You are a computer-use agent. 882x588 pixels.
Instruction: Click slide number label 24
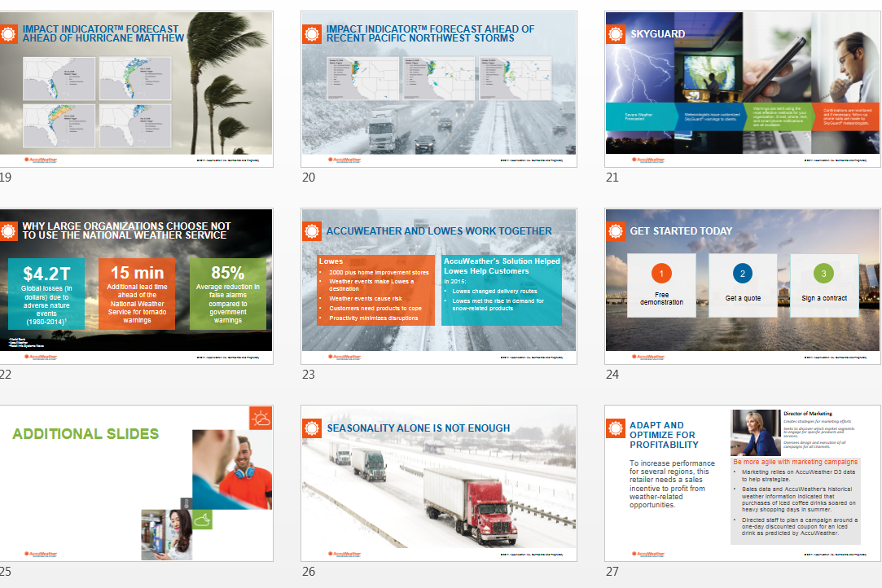pyautogui.click(x=612, y=374)
